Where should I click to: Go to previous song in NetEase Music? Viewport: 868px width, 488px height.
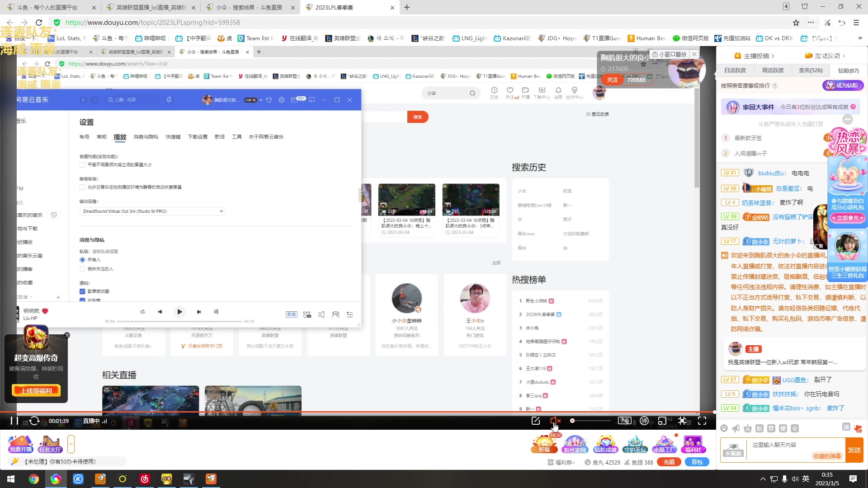[160, 312]
